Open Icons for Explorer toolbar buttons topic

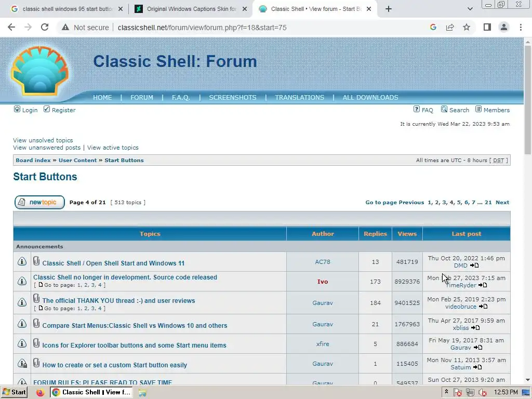(134, 345)
